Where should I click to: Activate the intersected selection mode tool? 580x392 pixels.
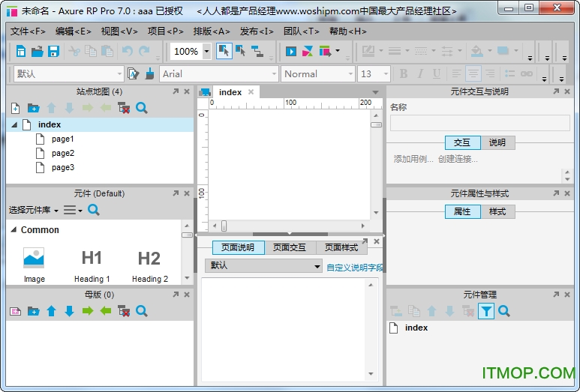tap(224, 51)
